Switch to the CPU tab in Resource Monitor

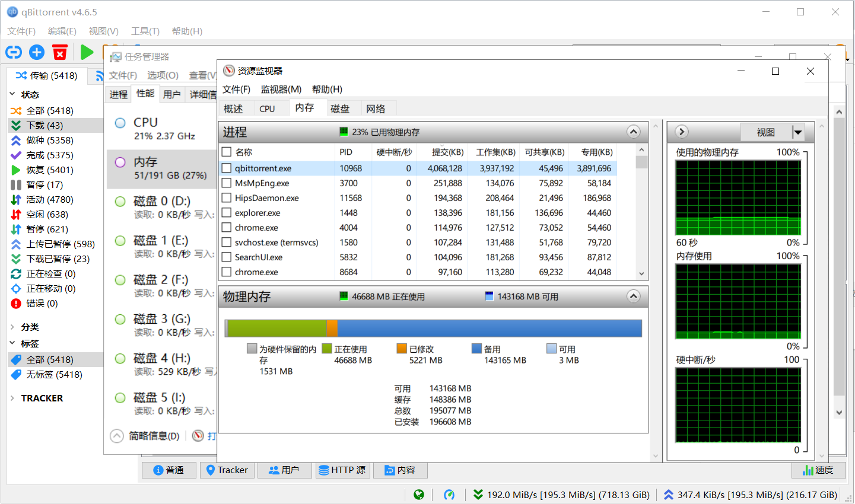pos(267,109)
